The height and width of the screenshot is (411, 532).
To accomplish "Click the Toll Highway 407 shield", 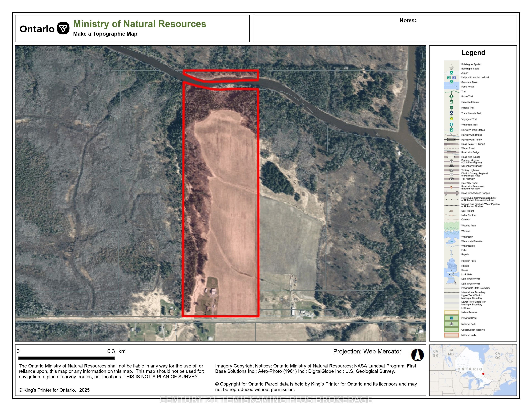I will point(451,179).
